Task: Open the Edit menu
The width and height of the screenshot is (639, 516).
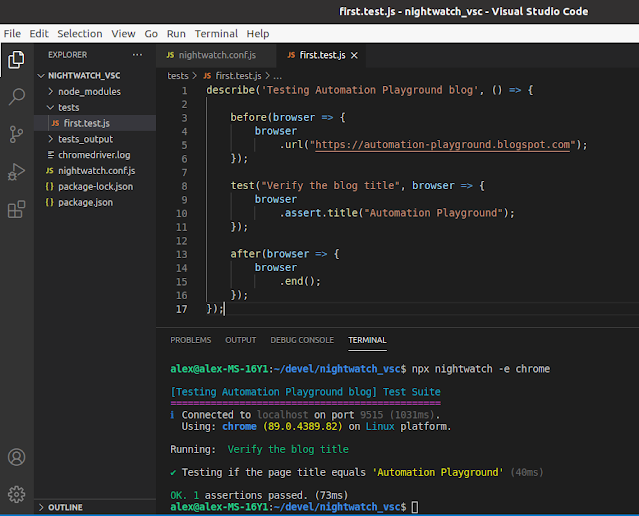Action: pyautogui.click(x=39, y=34)
